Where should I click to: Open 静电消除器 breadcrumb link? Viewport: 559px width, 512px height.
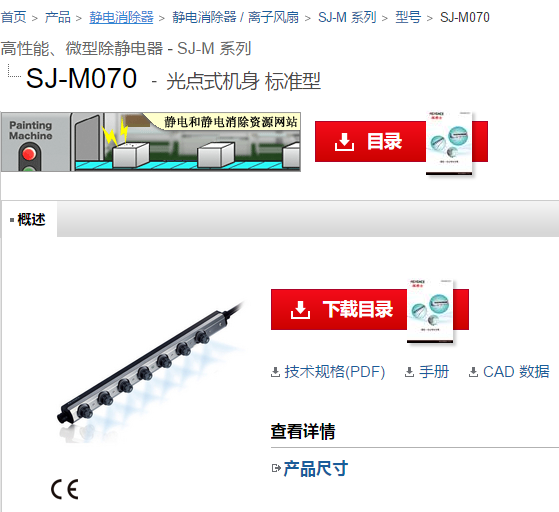(121, 17)
